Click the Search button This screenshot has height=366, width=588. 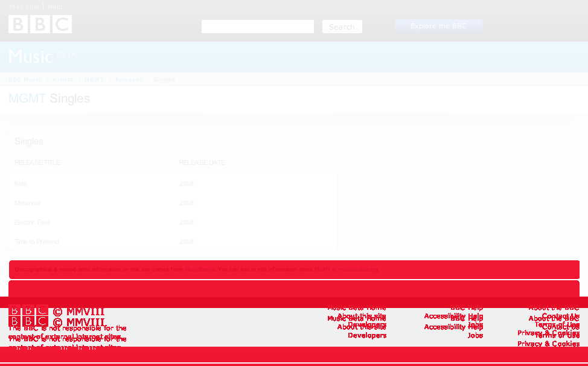tap(342, 27)
